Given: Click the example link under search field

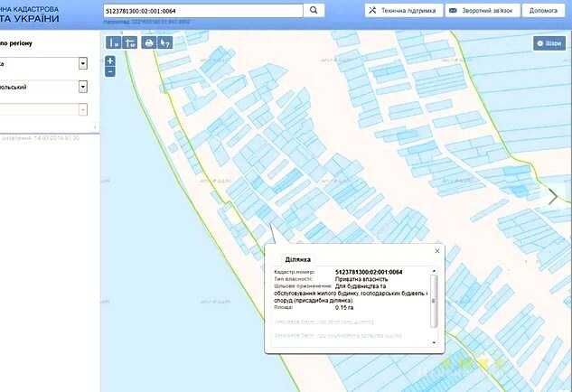Looking at the screenshot, I should tap(146, 22).
